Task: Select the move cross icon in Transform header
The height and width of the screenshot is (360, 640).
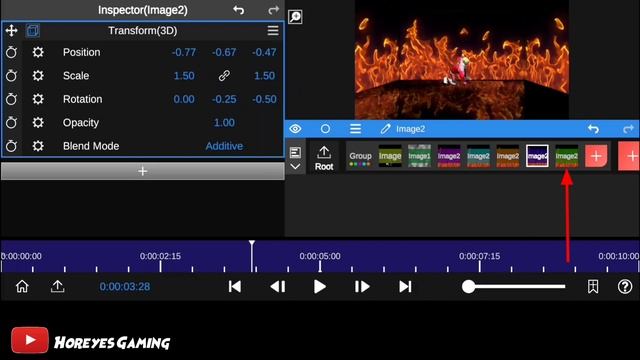Action: pyautogui.click(x=11, y=31)
